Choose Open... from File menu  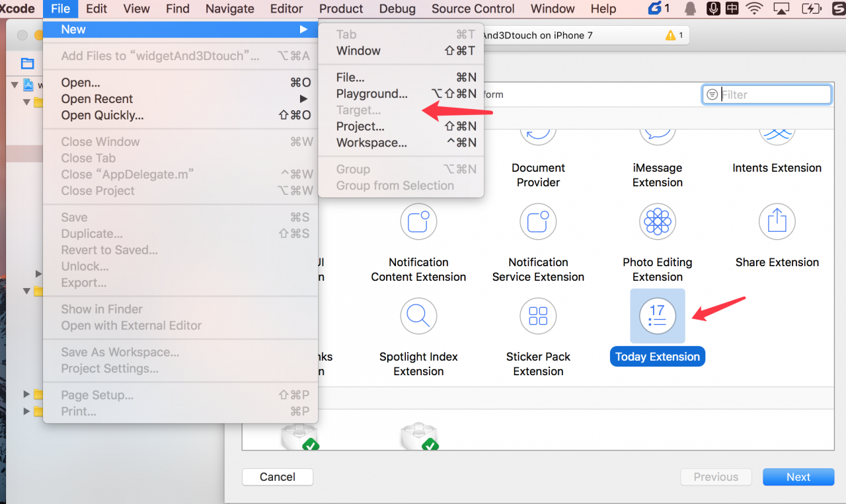tap(180, 83)
